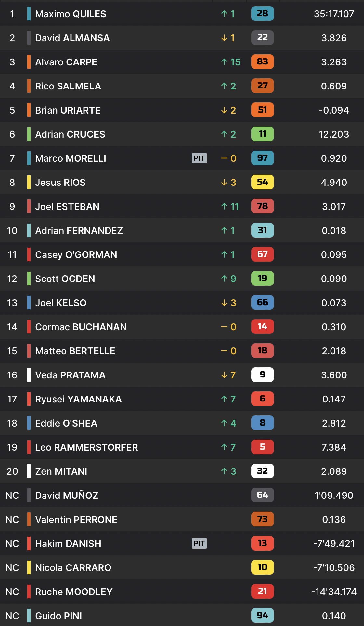
Task: Tap the winning time 35:17.107
Action: coord(334,14)
